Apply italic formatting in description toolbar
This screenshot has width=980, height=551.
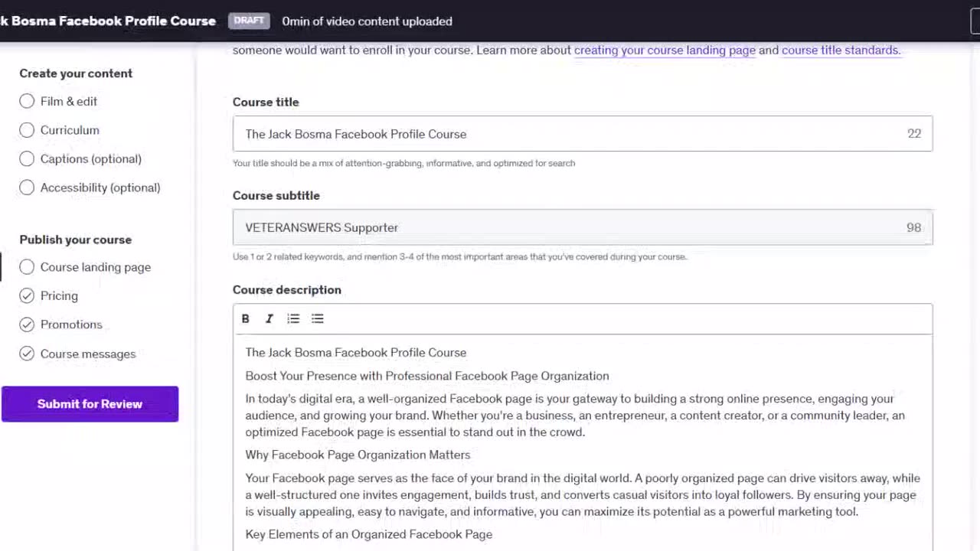point(269,318)
